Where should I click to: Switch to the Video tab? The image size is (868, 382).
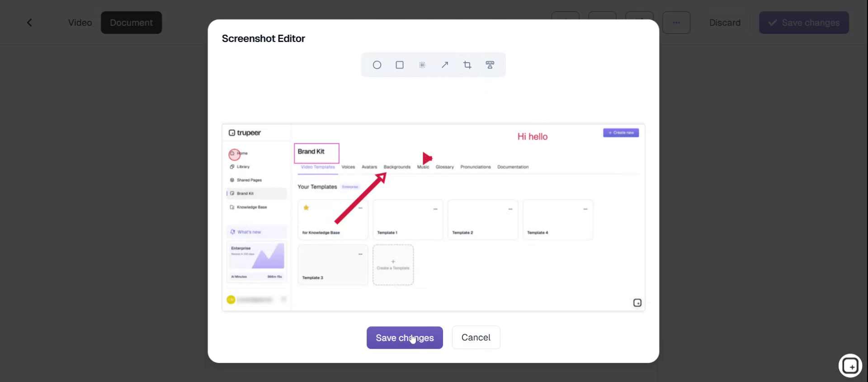point(80,23)
